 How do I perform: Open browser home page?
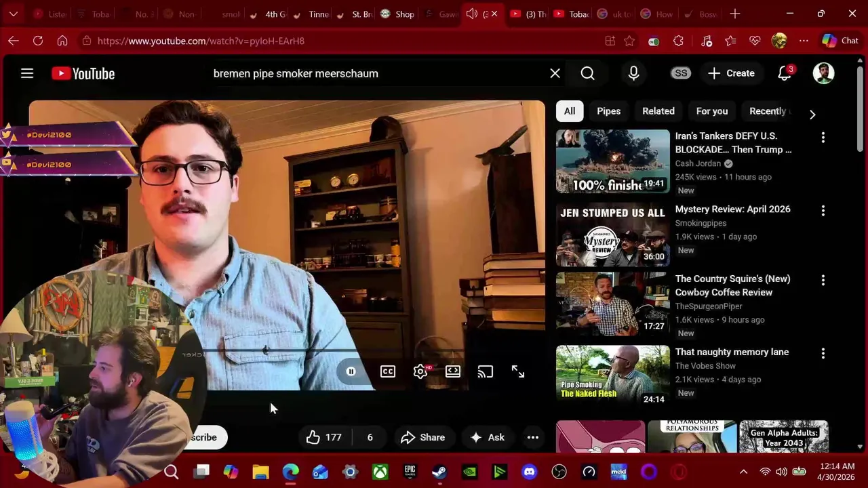[x=62, y=41]
